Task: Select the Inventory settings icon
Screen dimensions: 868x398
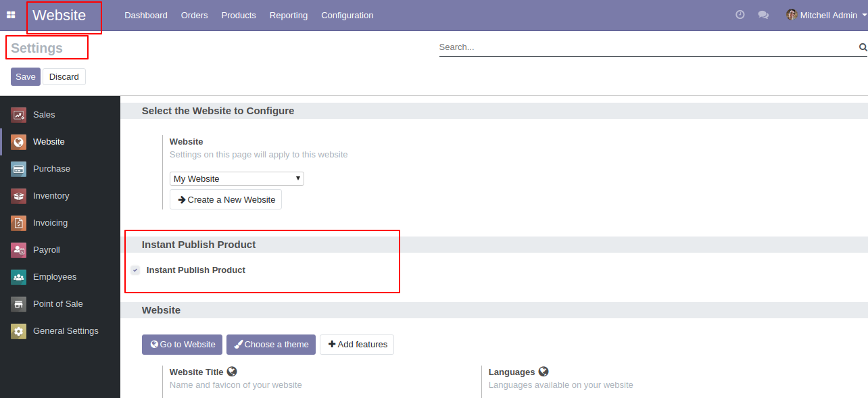Action: [19, 196]
